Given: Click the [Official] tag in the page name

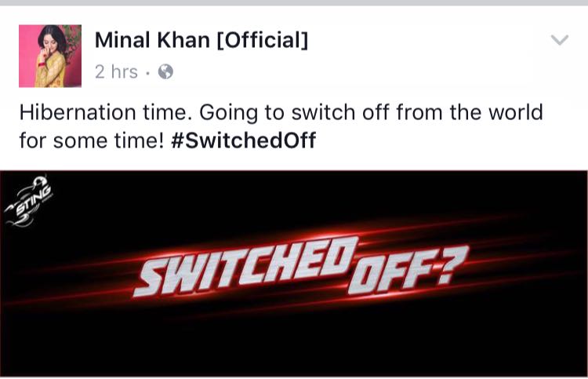Looking at the screenshot, I should coord(263,40).
